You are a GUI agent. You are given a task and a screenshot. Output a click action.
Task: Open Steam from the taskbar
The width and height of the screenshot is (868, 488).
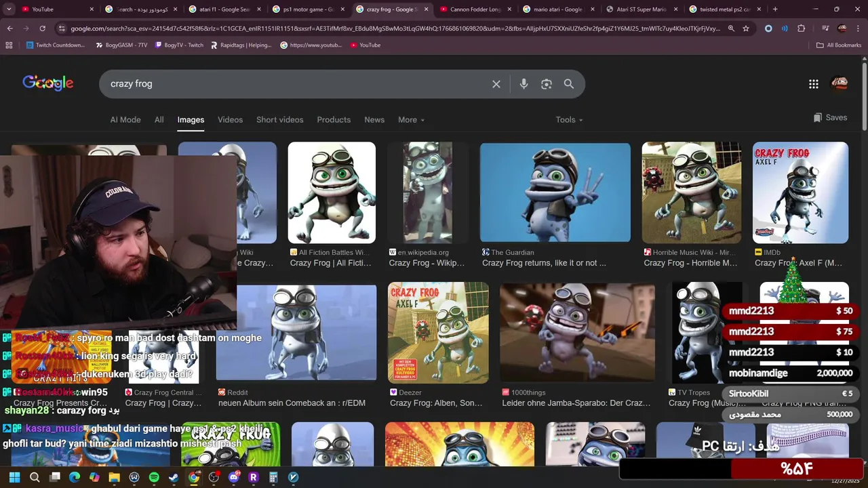tap(174, 477)
